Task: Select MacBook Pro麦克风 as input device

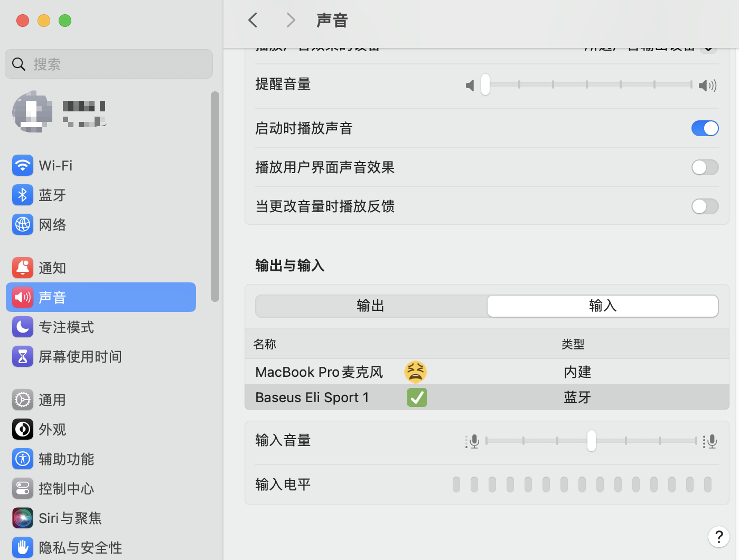Action: [x=319, y=372]
